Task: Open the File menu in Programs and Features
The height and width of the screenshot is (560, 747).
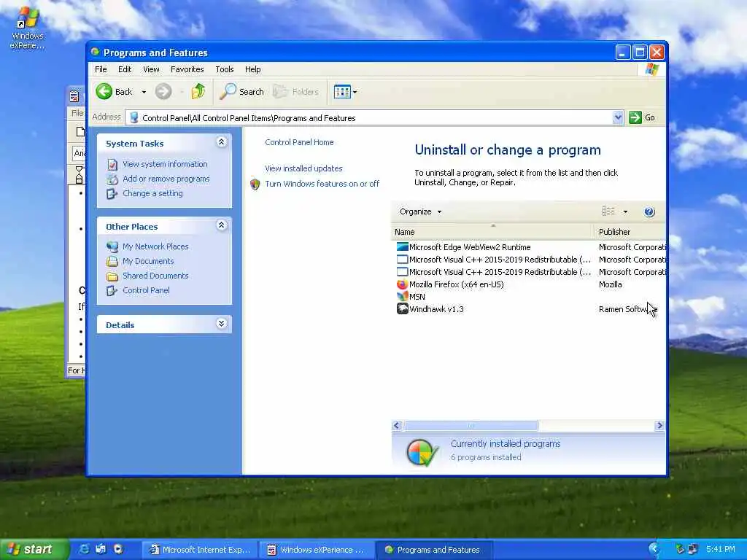Action: click(x=101, y=69)
